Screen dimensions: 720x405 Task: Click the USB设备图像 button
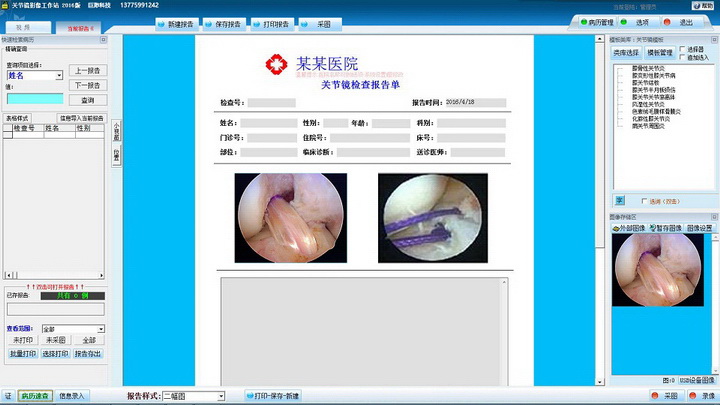[697, 380]
